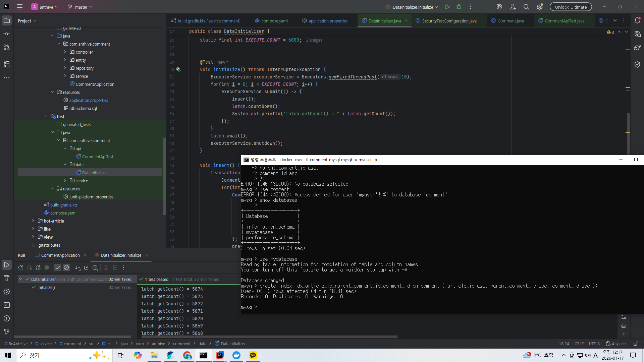Collapse the DataInitializer test result node

tap(20, 279)
